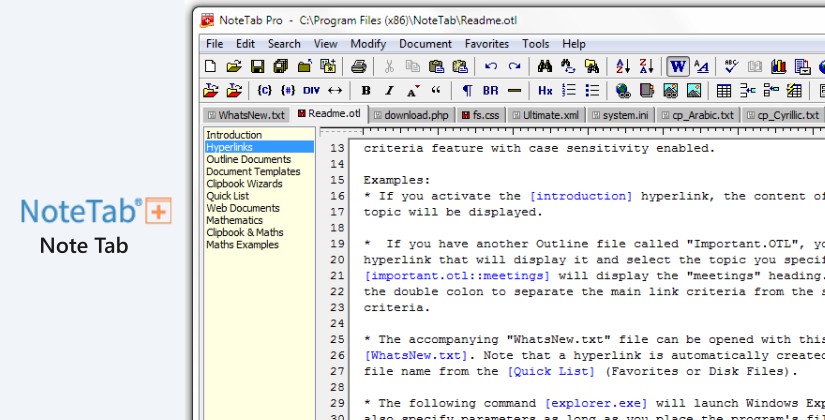
Task: Click the Print icon in the toolbar
Action: pos(358,67)
